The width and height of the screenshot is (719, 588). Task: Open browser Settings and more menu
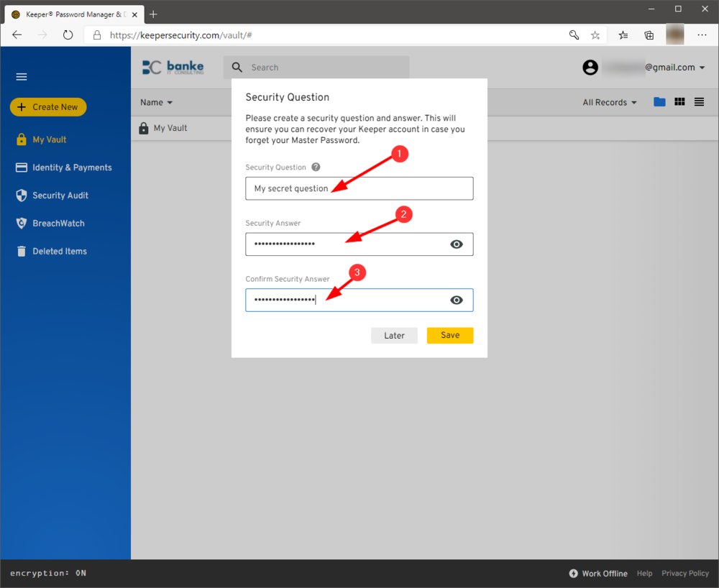(702, 35)
